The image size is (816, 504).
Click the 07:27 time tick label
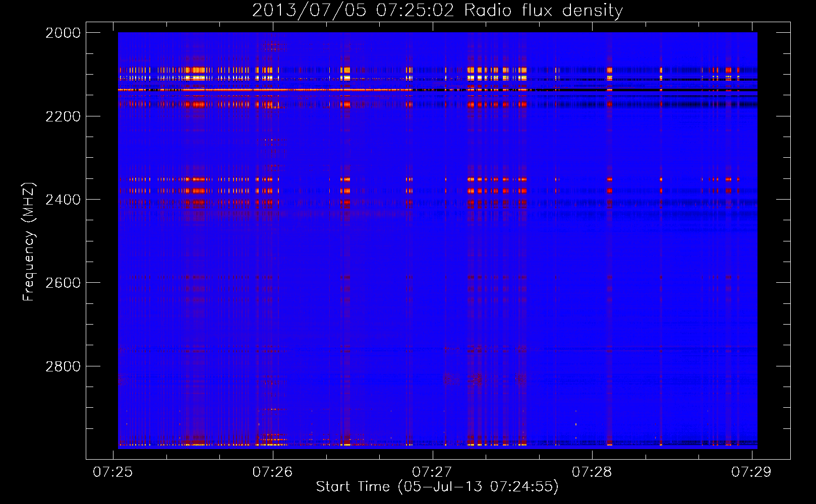(432, 472)
